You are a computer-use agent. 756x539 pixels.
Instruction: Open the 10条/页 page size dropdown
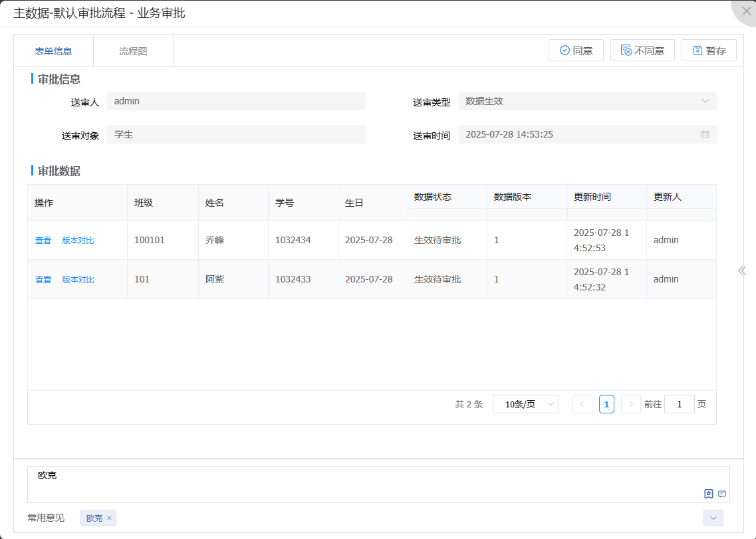click(525, 404)
